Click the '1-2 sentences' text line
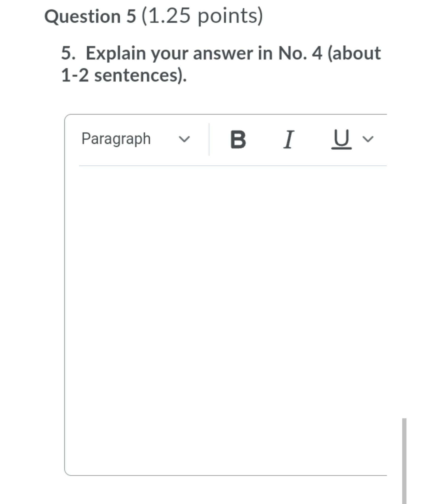425x504 pixels. coord(124,75)
